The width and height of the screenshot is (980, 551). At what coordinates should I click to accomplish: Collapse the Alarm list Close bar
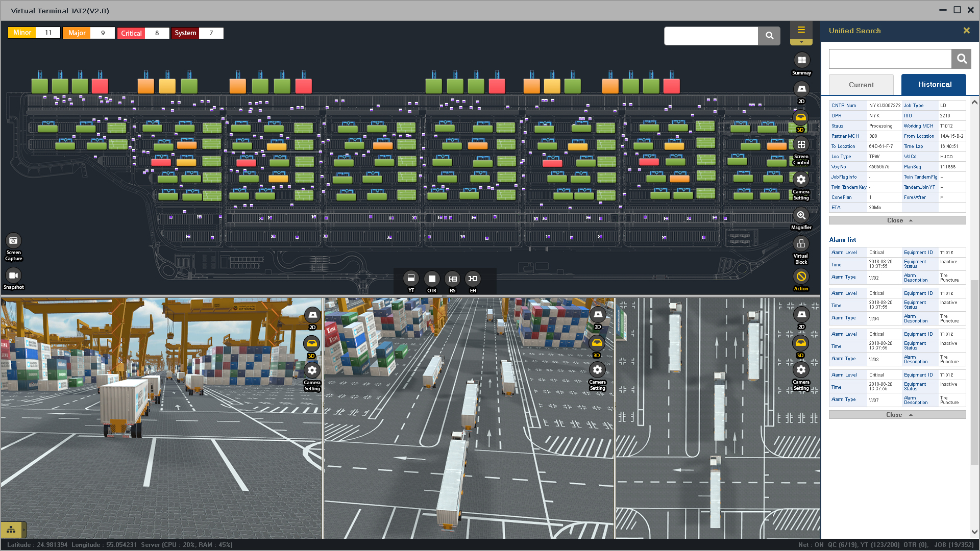(x=897, y=415)
